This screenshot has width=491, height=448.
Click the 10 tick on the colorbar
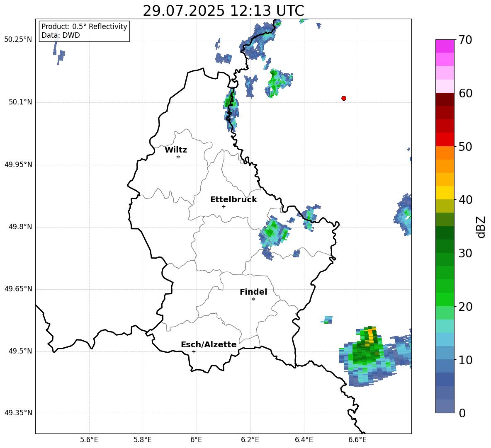point(465,360)
